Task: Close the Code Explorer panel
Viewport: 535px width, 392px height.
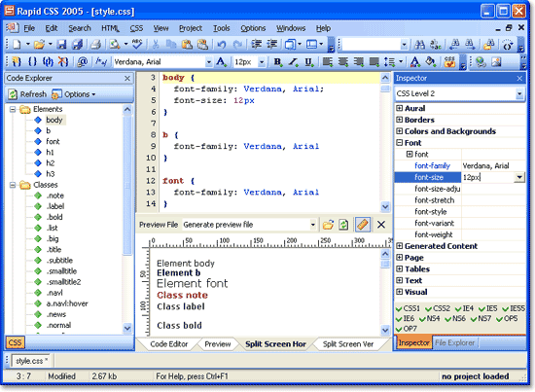Action: [127, 79]
